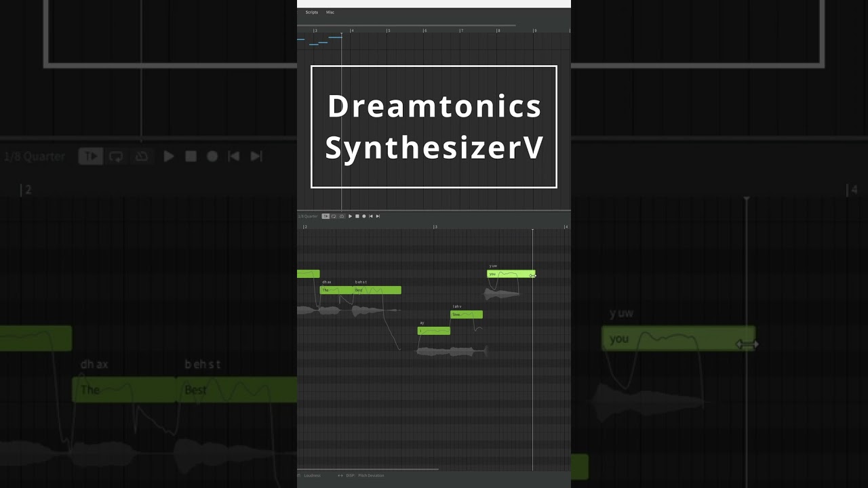
Task: Click the arrangement playhead marker triangle
Action: (341, 34)
